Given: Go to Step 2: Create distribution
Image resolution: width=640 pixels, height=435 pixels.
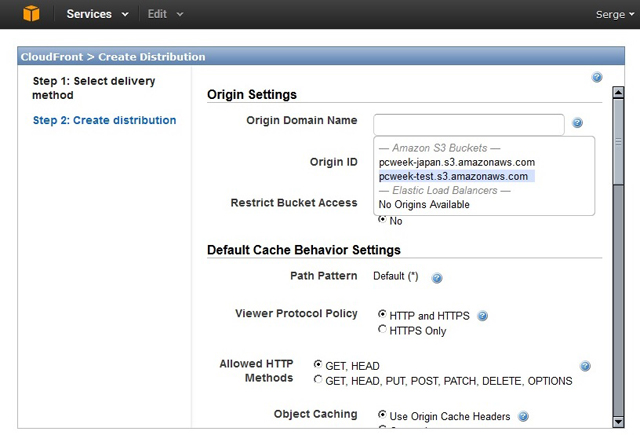Looking at the screenshot, I should [x=104, y=120].
